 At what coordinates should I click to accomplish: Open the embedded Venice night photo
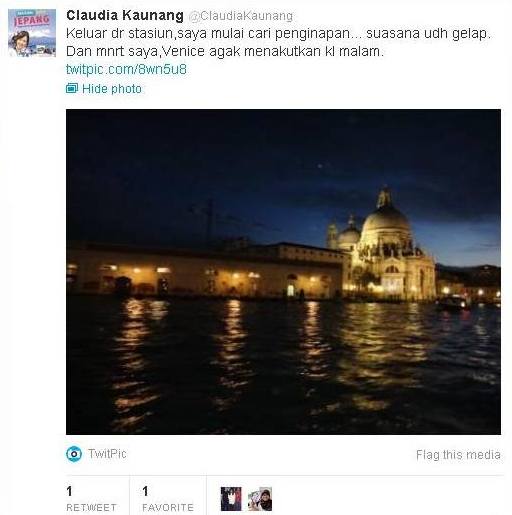(283, 272)
